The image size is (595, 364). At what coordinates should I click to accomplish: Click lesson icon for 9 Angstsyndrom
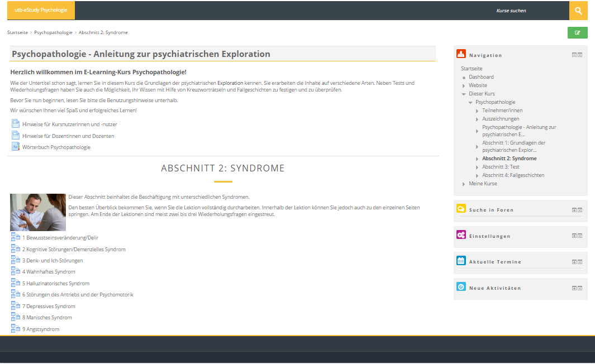(x=16, y=329)
